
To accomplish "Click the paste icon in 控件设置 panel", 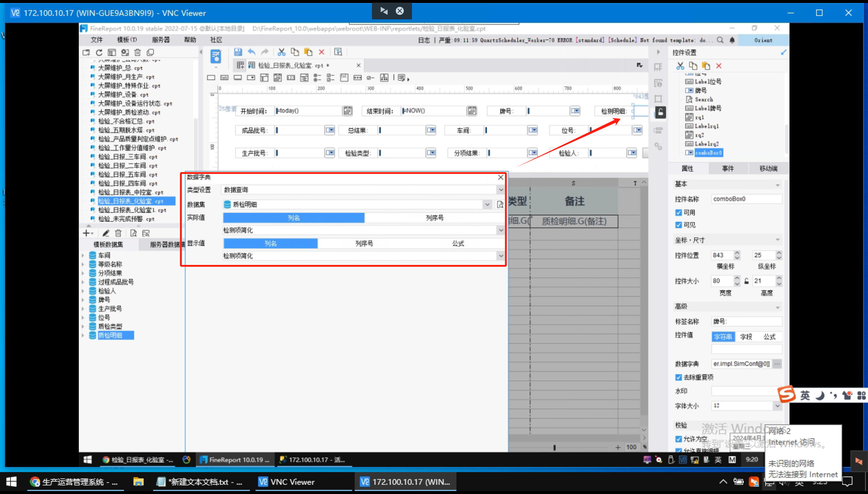I will 706,66.
